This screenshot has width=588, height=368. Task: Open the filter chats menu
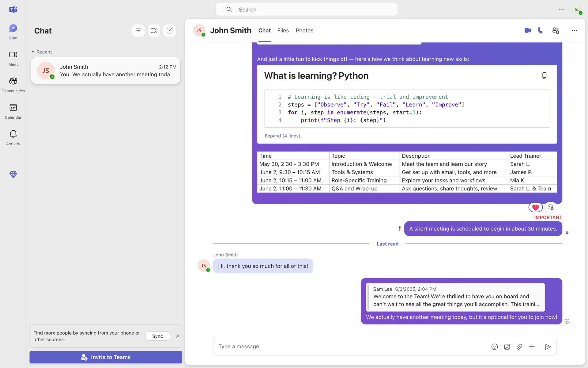138,31
